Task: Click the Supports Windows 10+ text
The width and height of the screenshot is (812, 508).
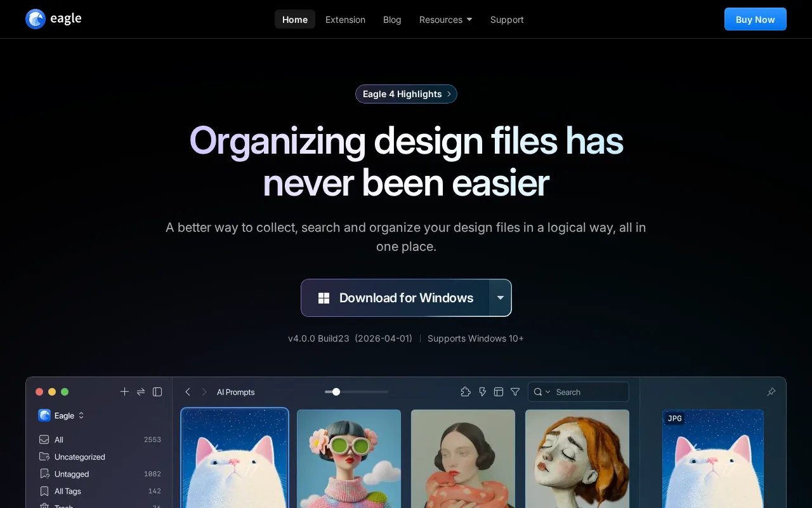Action: (476, 338)
